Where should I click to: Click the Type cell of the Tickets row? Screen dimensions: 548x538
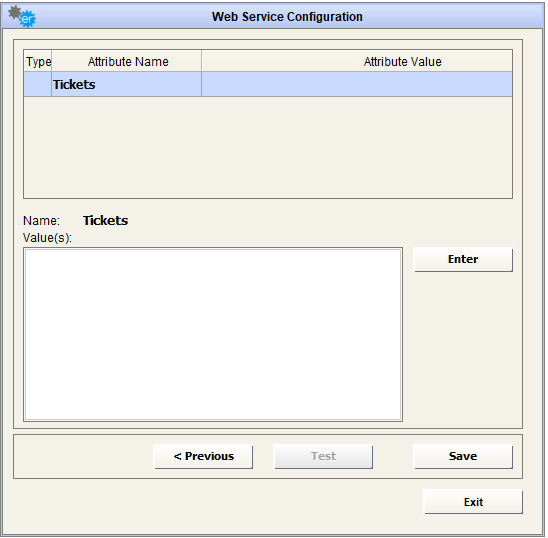tap(38, 84)
